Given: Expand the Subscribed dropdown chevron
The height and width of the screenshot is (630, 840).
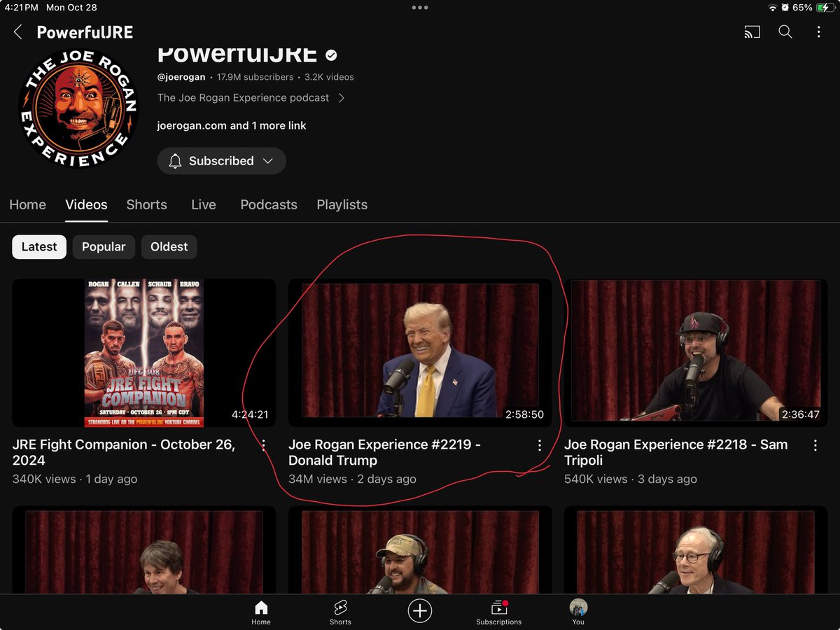Looking at the screenshot, I should coord(267,161).
